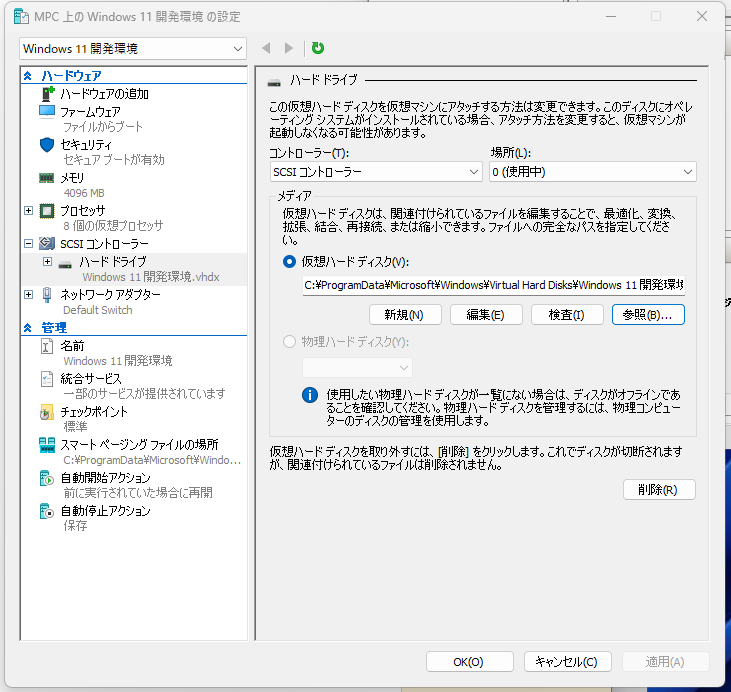Screen dimensions: 731x692
Task: Collapse the ハードウェア section chevron
Action: pyautogui.click(x=28, y=76)
